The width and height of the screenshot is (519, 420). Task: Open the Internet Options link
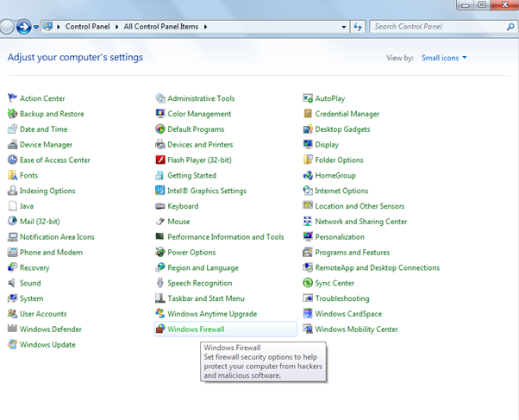341,191
